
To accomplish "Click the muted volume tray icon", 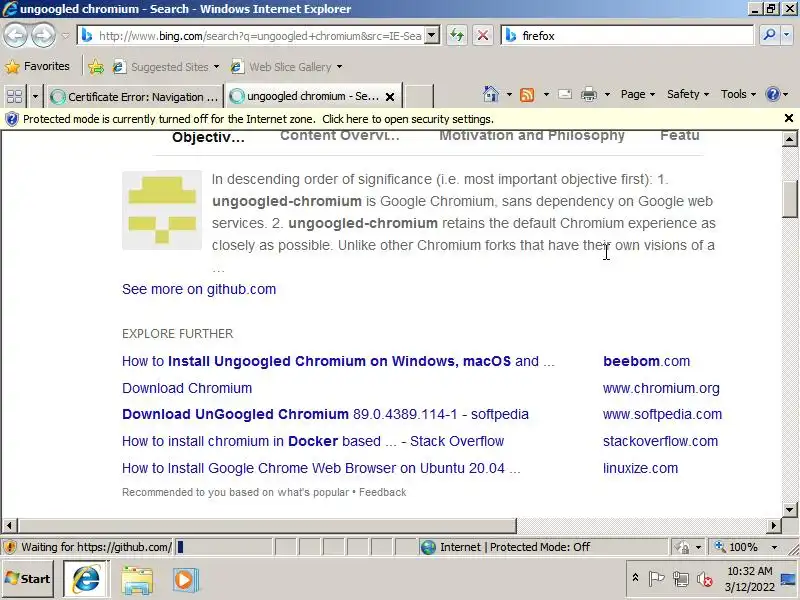I will click(705, 579).
